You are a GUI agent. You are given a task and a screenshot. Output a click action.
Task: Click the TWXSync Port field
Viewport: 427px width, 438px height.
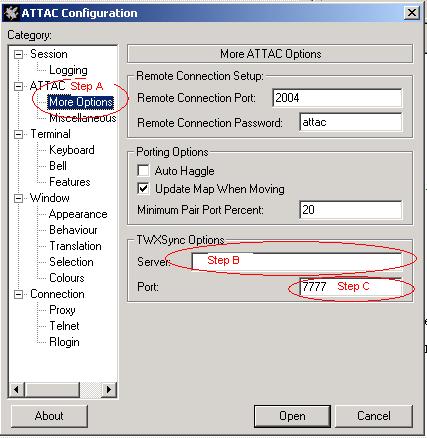coord(351,287)
